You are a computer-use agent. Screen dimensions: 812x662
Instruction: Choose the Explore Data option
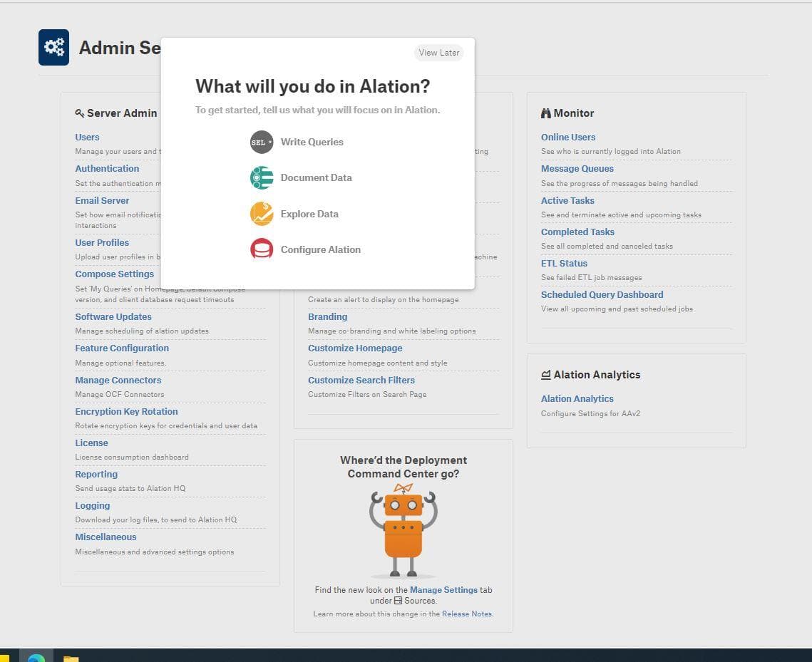tap(309, 214)
